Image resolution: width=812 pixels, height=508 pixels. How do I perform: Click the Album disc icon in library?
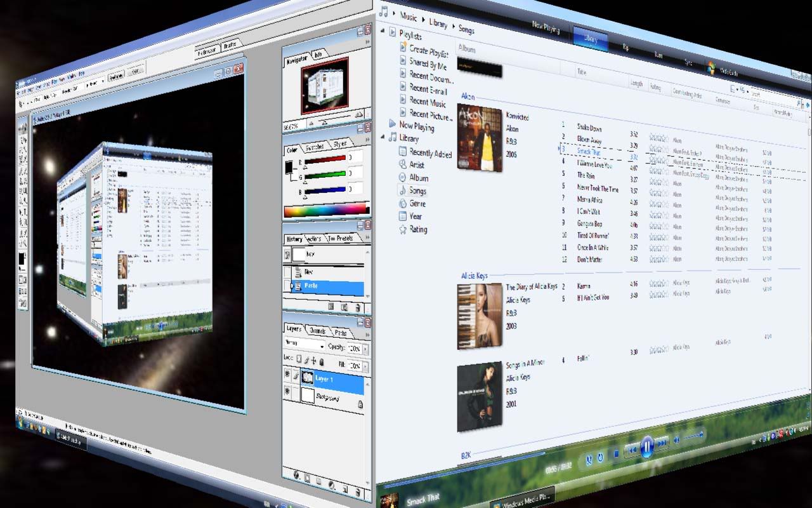[x=402, y=177]
